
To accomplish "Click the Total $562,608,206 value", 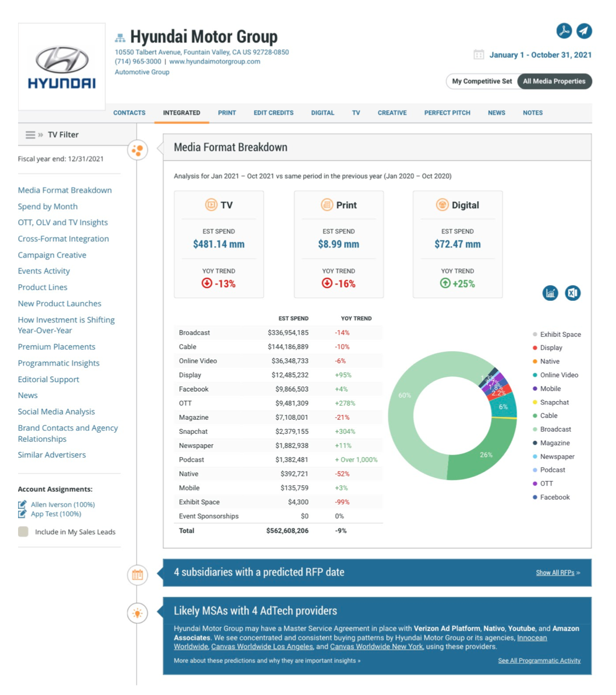I will (x=287, y=531).
